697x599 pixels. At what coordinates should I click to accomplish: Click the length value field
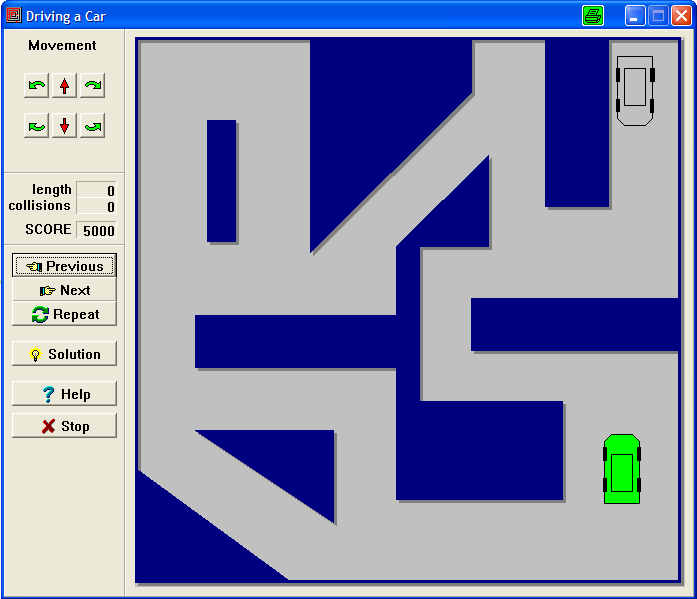click(96, 190)
